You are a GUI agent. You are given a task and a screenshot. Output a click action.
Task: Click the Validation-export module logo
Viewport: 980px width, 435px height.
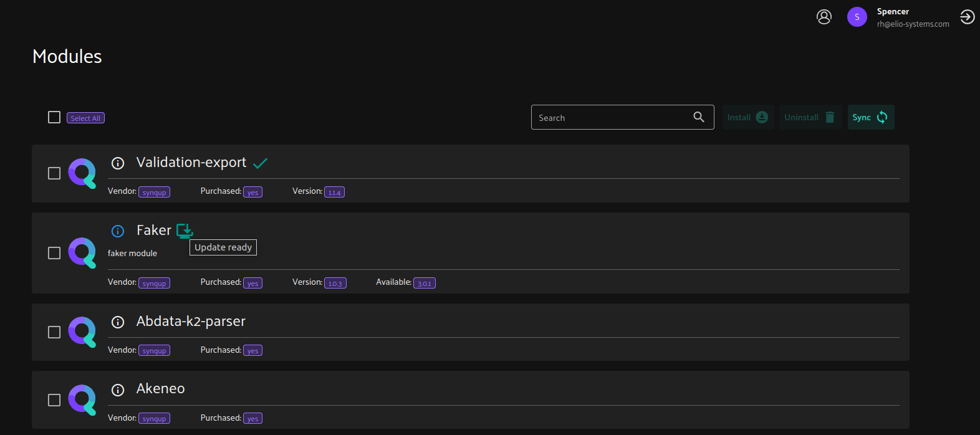coord(82,173)
